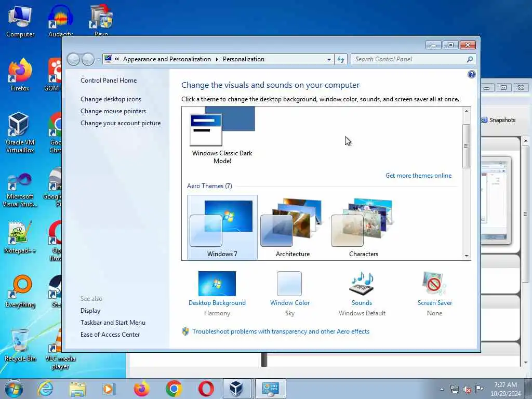
Task: Click Change your account picture link
Action: (121, 123)
